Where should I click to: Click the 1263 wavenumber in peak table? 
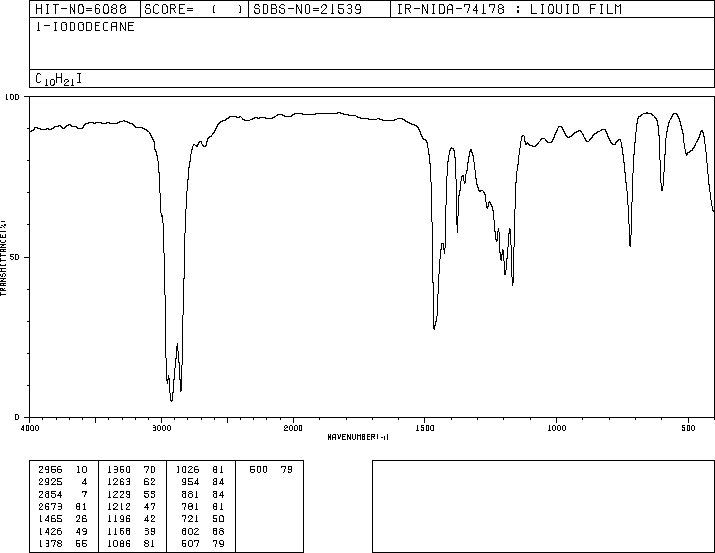pos(119,482)
